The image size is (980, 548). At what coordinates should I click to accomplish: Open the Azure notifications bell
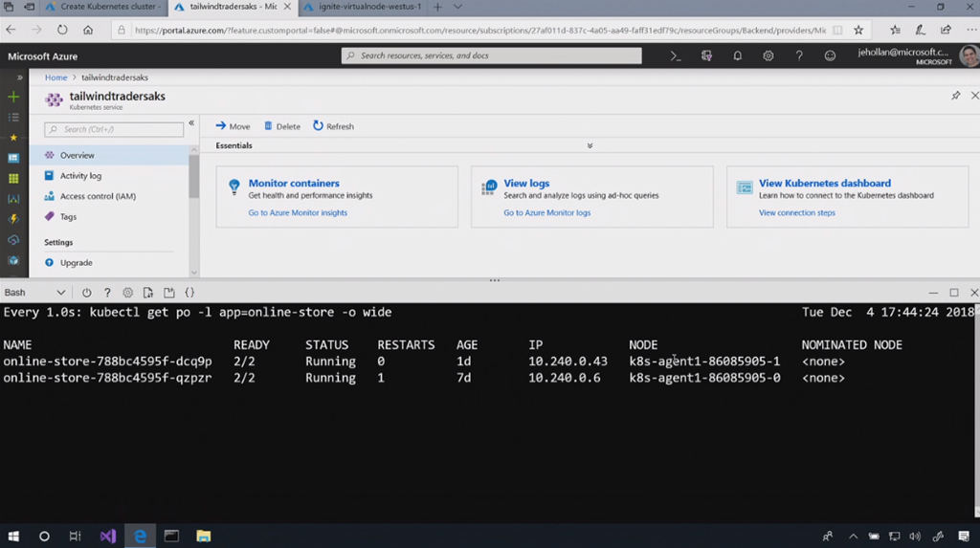(x=738, y=56)
